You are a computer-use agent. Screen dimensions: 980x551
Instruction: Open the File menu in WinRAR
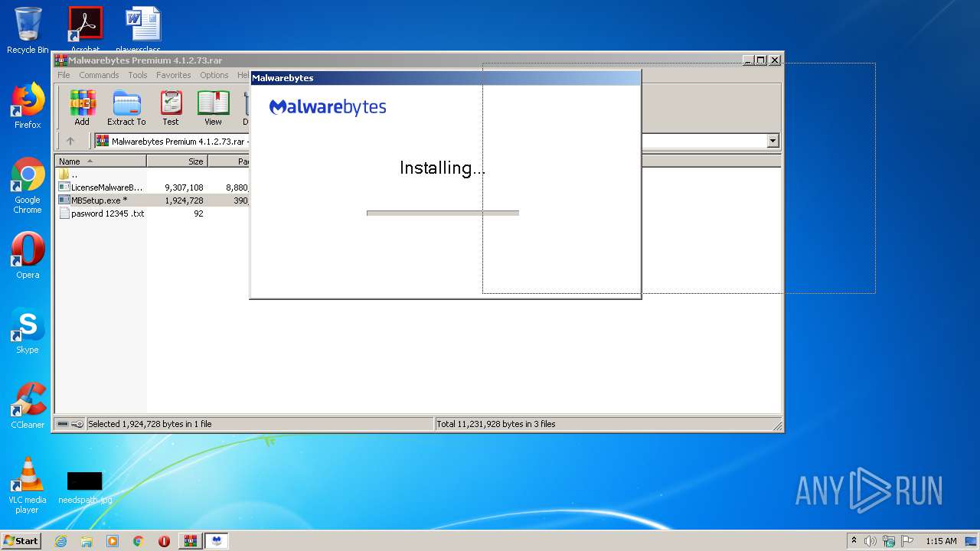coord(64,75)
